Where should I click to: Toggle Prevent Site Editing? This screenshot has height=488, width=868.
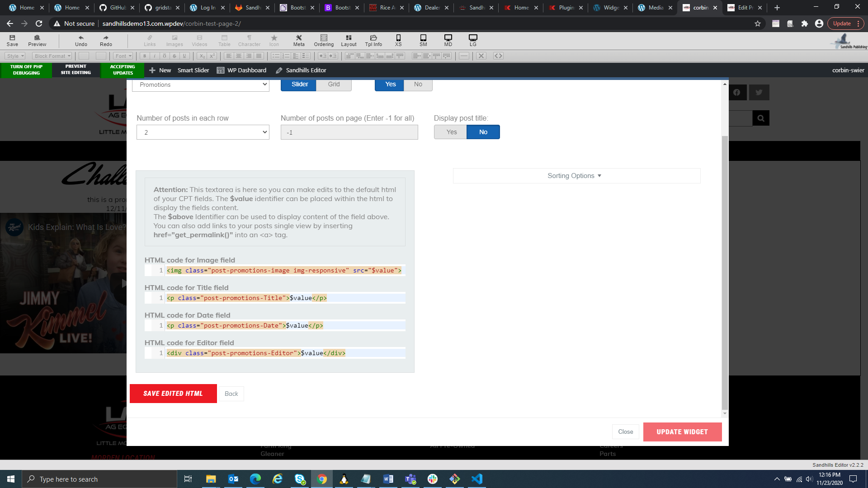click(x=76, y=70)
